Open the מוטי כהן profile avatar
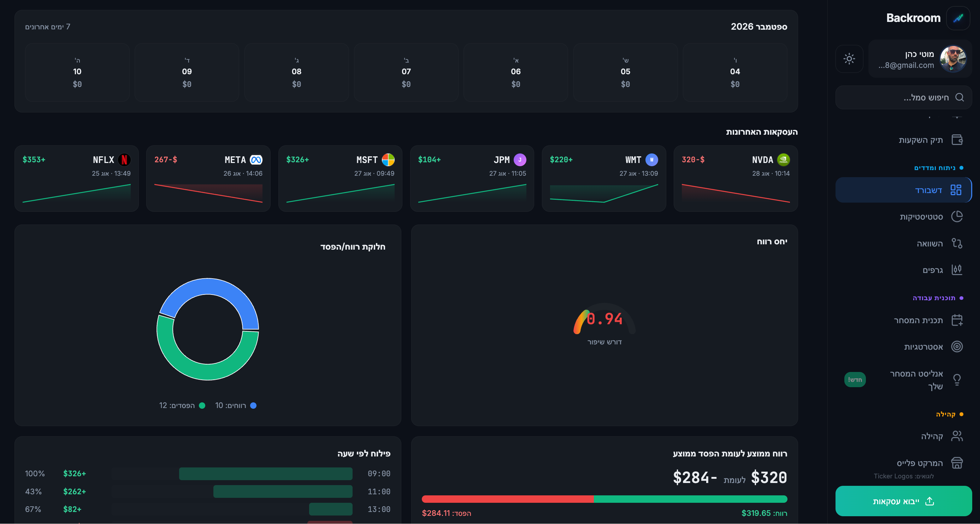The width and height of the screenshot is (980, 524). tap(953, 59)
